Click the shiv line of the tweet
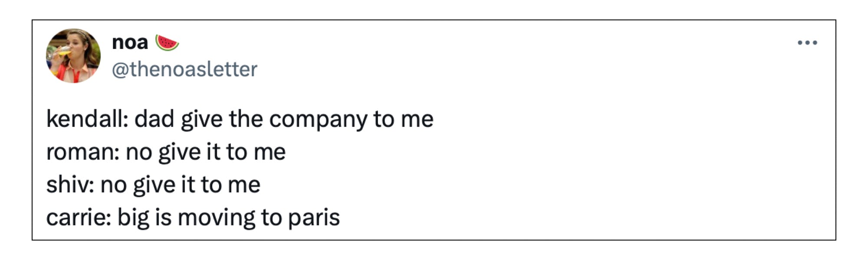 152,184
